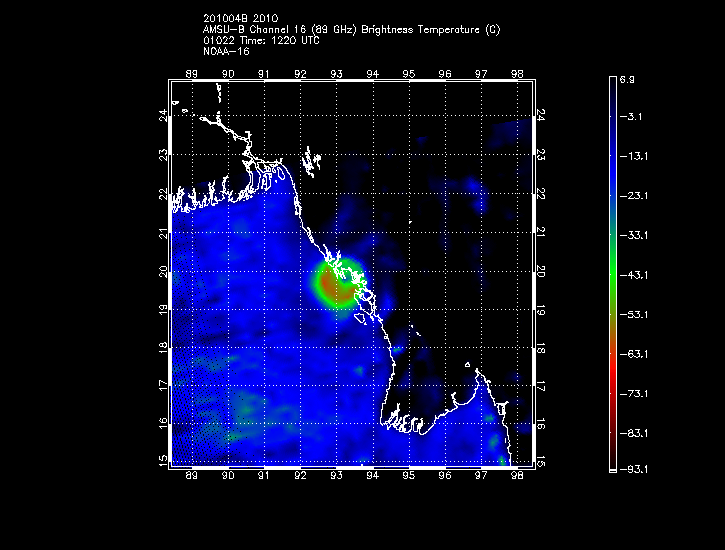Select longitude 91 on the top axis
The image size is (725, 550).
(x=264, y=74)
